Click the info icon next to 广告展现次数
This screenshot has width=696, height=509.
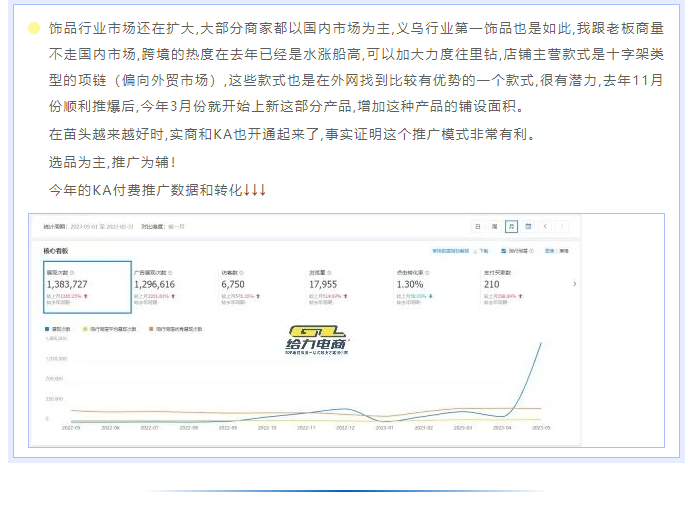coord(169,272)
